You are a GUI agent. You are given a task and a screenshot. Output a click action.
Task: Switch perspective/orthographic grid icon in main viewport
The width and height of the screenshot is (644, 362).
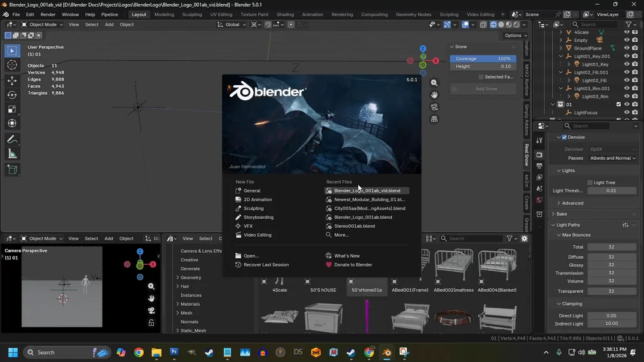pyautogui.click(x=434, y=119)
